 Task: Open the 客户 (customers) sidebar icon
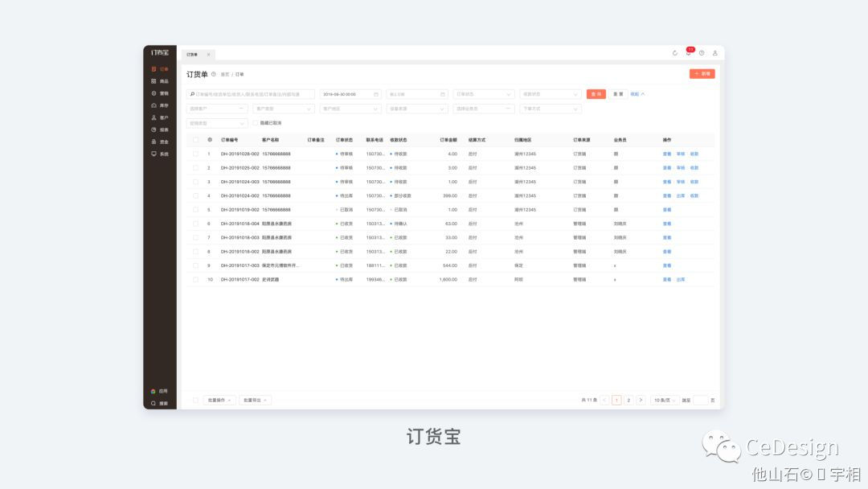159,117
